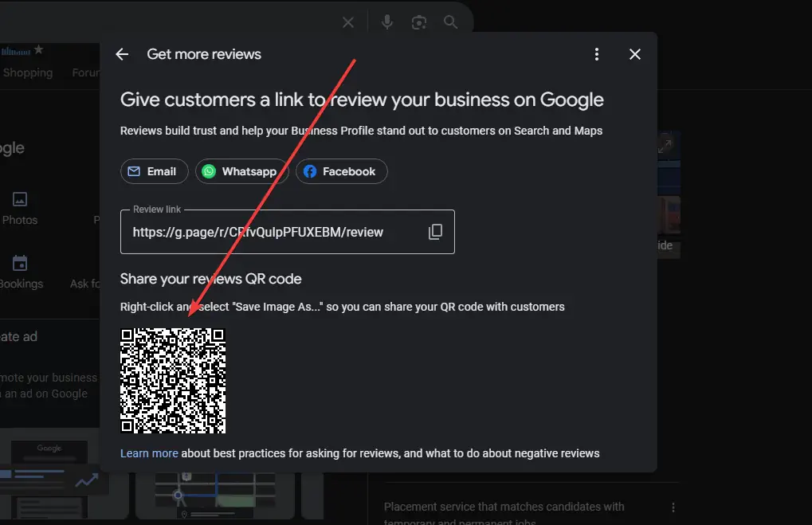Expand the photo behind the dialog
This screenshot has width=812, height=525.
pyautogui.click(x=665, y=147)
